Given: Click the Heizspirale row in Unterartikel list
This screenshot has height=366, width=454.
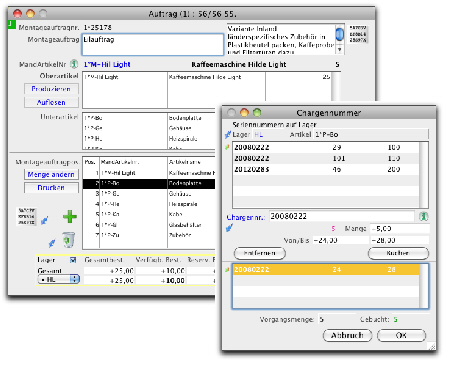Looking at the screenshot, I should coord(149,138).
